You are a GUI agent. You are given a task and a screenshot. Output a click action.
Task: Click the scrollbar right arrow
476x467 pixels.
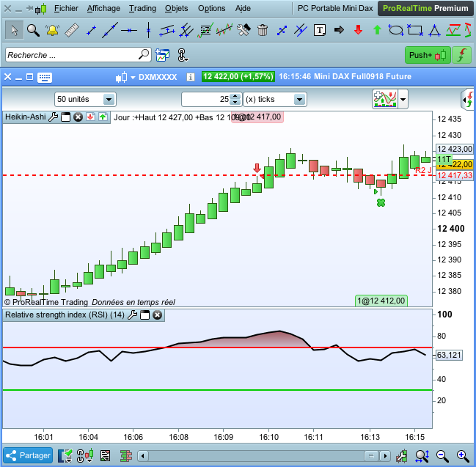pos(385,455)
